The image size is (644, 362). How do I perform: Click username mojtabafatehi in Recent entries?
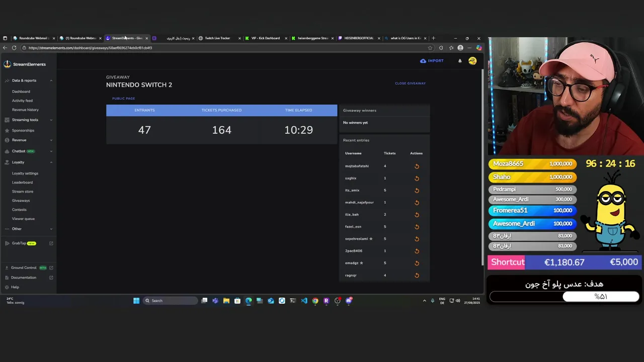point(357,166)
